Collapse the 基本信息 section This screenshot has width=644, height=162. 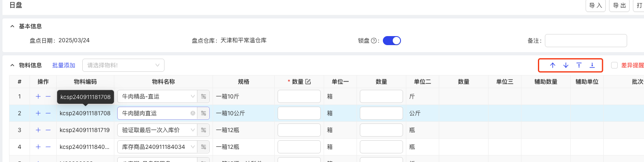pos(12,26)
